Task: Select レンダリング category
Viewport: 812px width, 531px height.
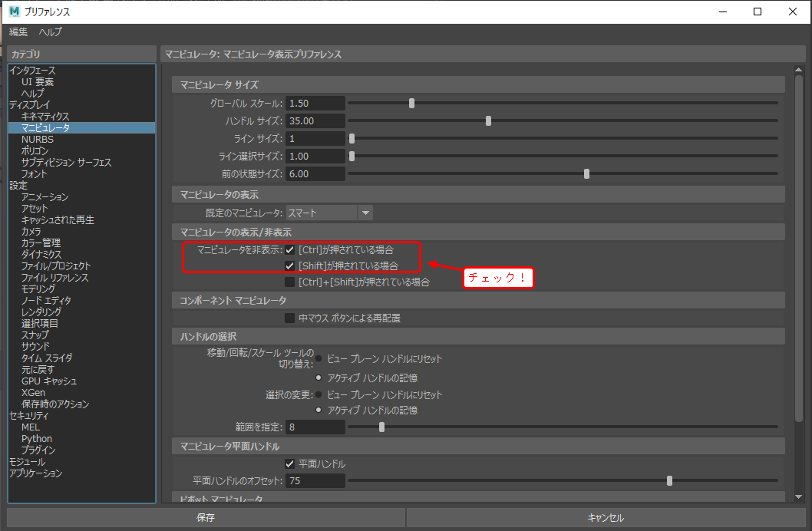Action: [41, 312]
